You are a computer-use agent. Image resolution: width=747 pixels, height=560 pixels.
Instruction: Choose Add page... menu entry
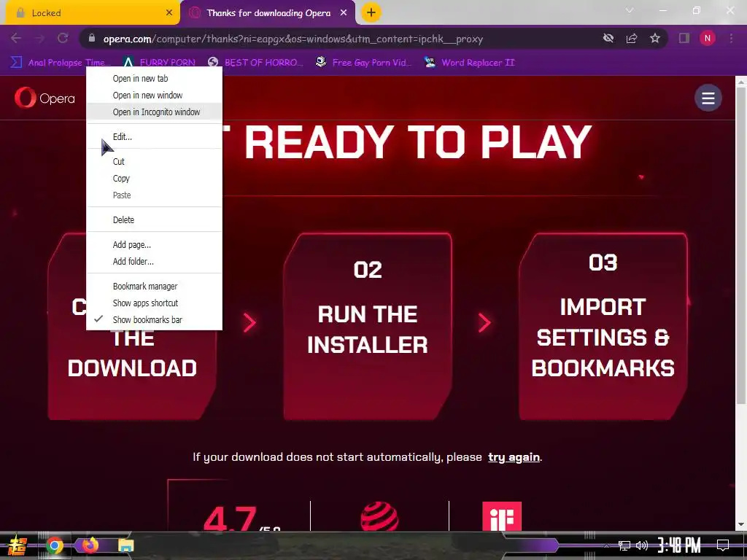click(x=154, y=245)
